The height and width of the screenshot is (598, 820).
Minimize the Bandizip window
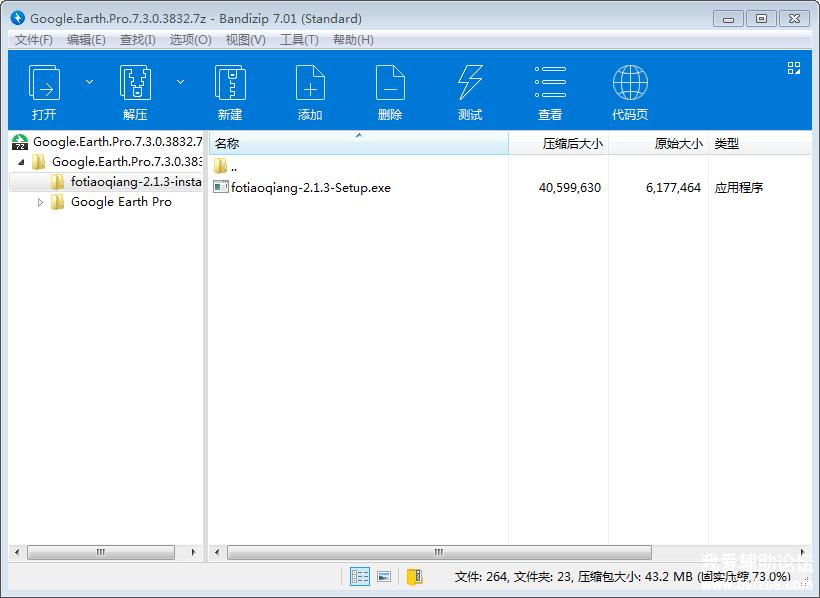[x=728, y=19]
